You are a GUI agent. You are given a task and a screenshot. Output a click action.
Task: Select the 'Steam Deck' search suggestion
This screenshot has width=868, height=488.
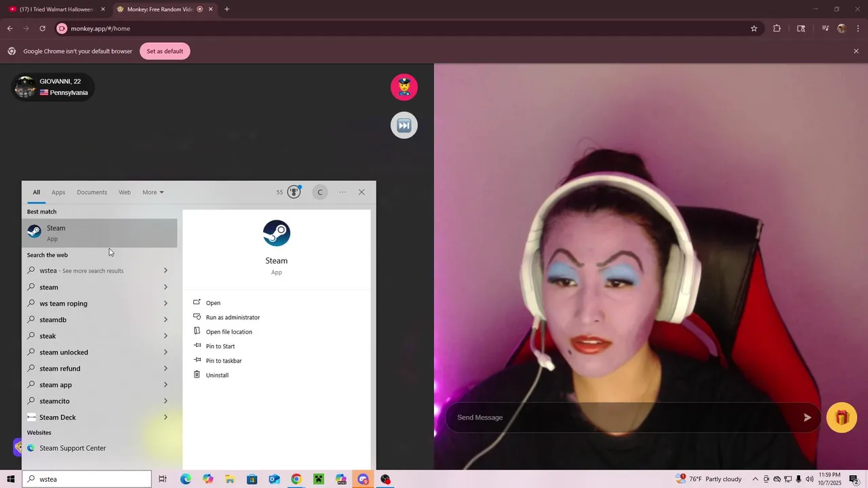coord(100,418)
